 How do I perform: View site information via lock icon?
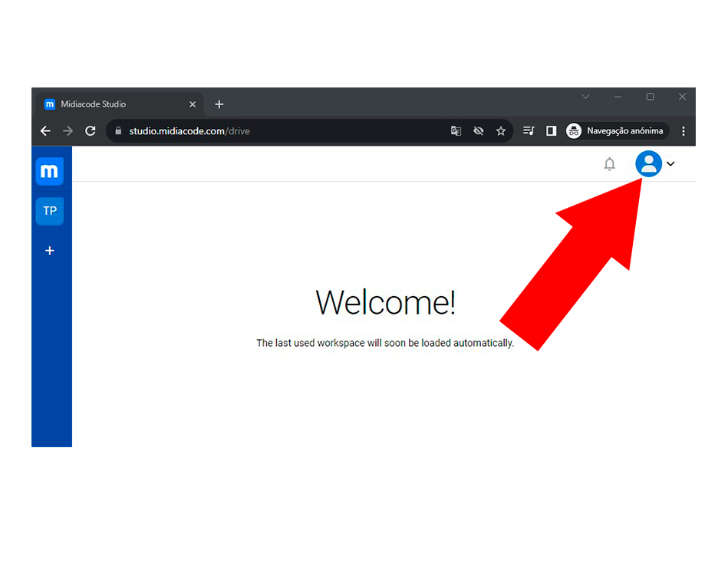(x=118, y=131)
